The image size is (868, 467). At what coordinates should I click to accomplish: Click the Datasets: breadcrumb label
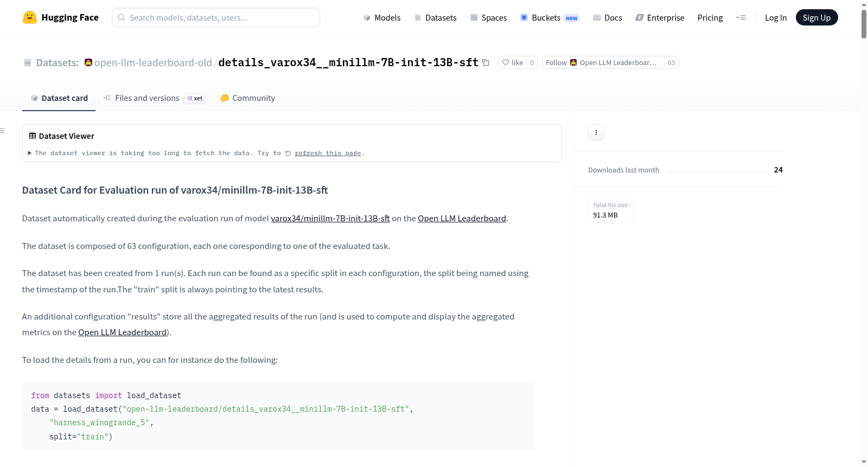tap(58, 63)
